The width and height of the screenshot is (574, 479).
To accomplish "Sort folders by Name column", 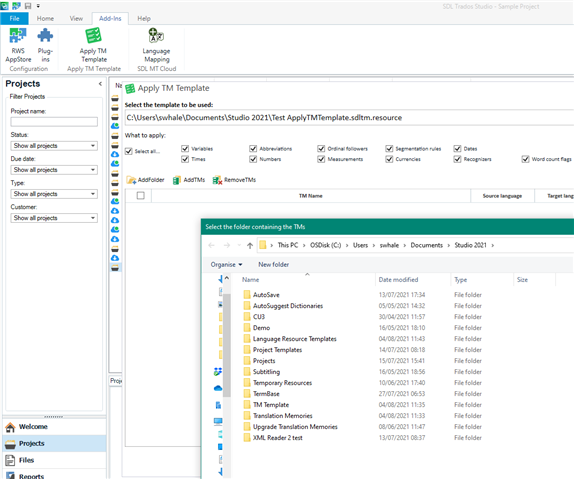I will (250, 280).
